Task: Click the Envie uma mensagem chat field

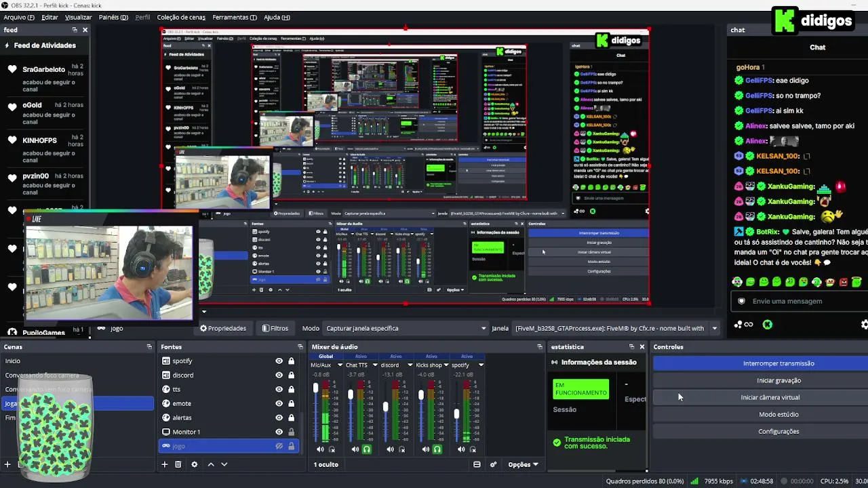Action: 800,301
